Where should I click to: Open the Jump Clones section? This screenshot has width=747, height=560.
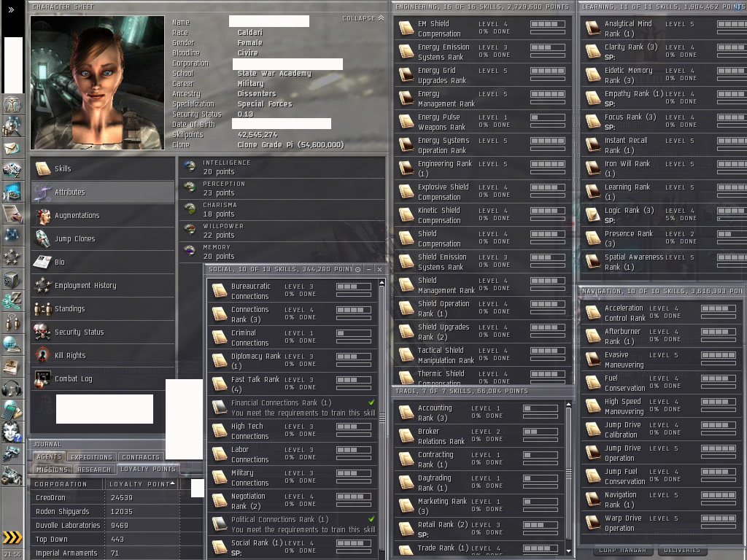pyautogui.click(x=103, y=238)
